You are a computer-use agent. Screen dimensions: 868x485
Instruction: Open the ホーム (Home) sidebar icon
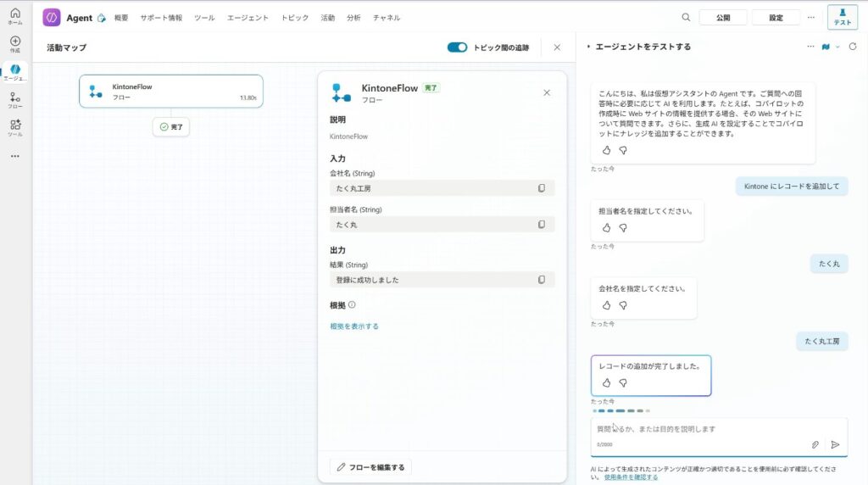point(14,15)
